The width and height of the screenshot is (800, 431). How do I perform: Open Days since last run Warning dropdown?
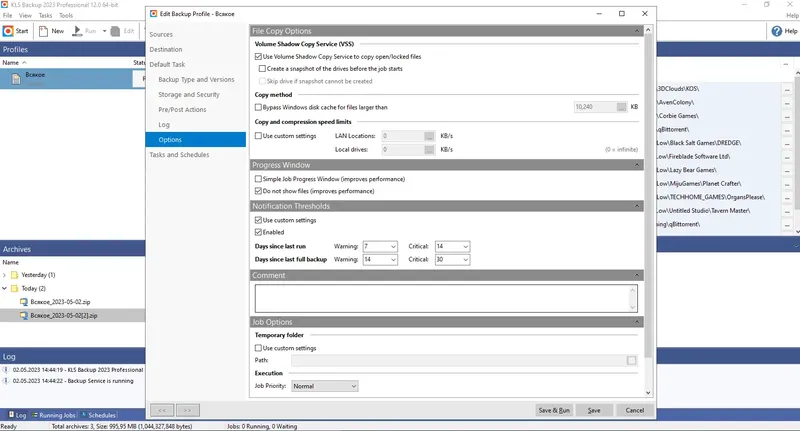[380, 246]
